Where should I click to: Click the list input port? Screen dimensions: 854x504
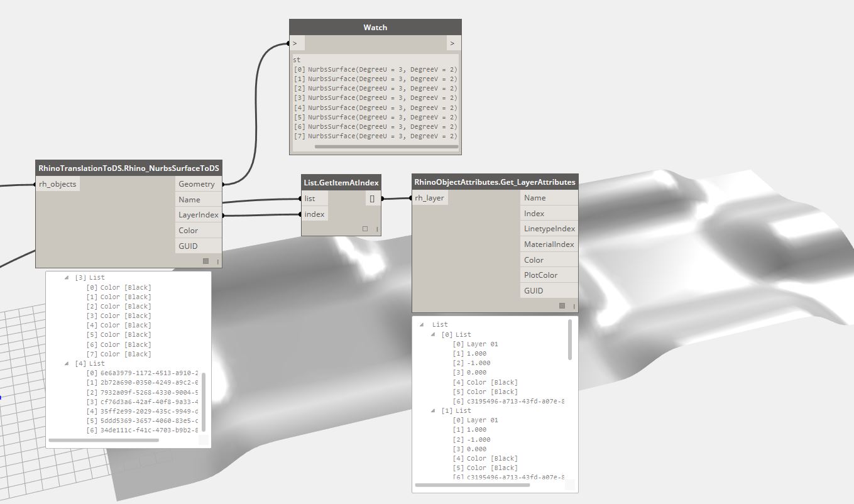tap(315, 199)
